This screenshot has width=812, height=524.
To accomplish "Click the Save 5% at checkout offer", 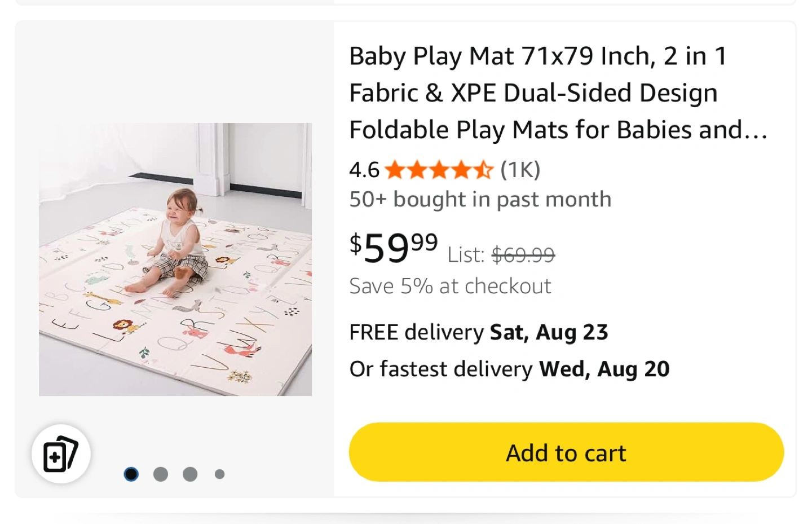I will click(x=450, y=286).
